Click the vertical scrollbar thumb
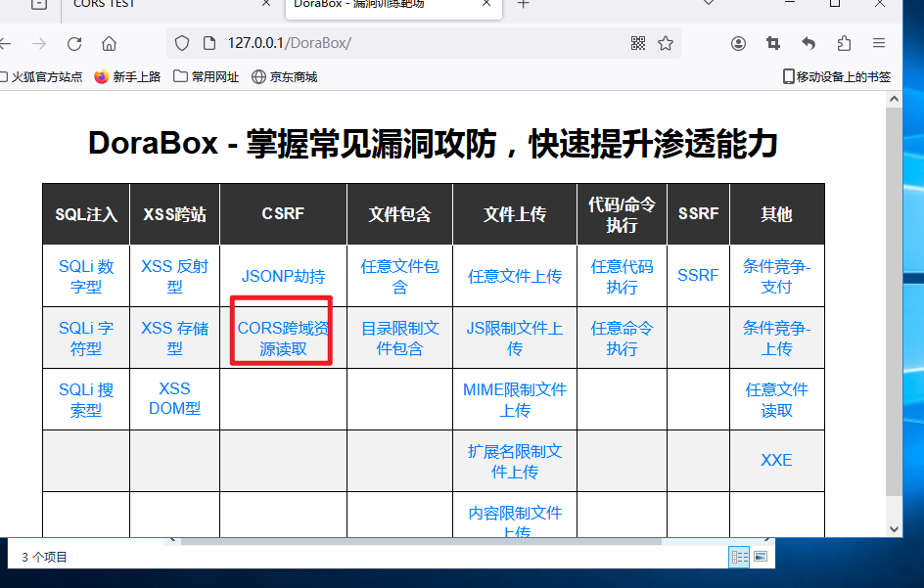 click(894, 301)
